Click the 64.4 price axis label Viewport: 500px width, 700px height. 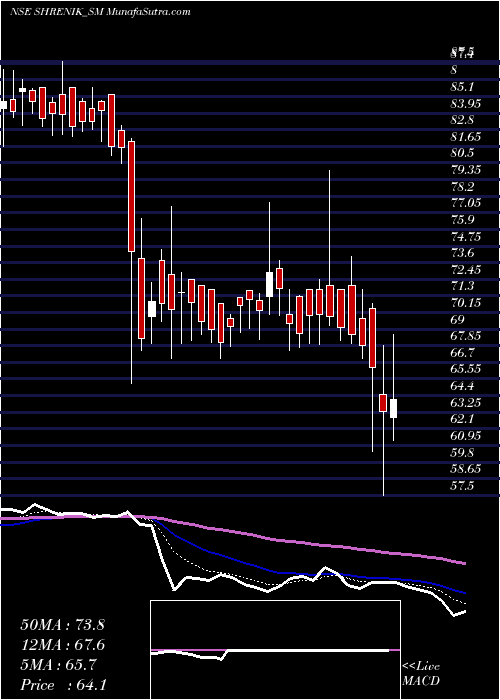(462, 386)
